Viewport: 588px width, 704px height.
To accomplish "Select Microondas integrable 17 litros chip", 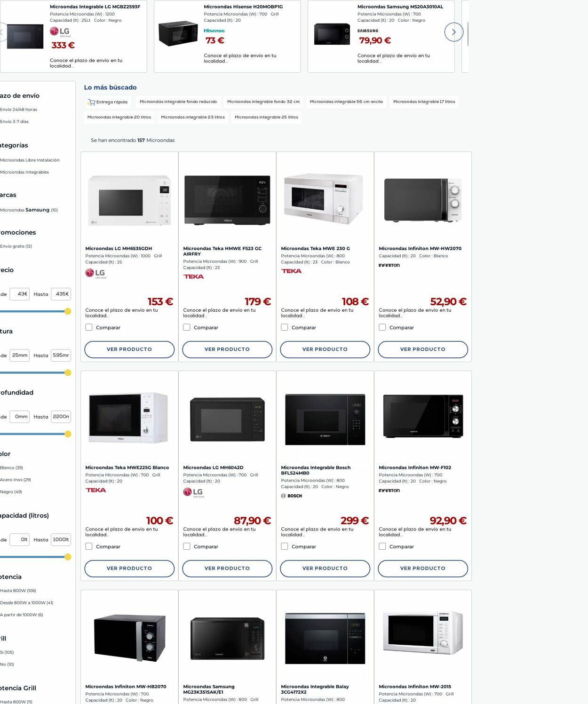I will pos(424,102).
